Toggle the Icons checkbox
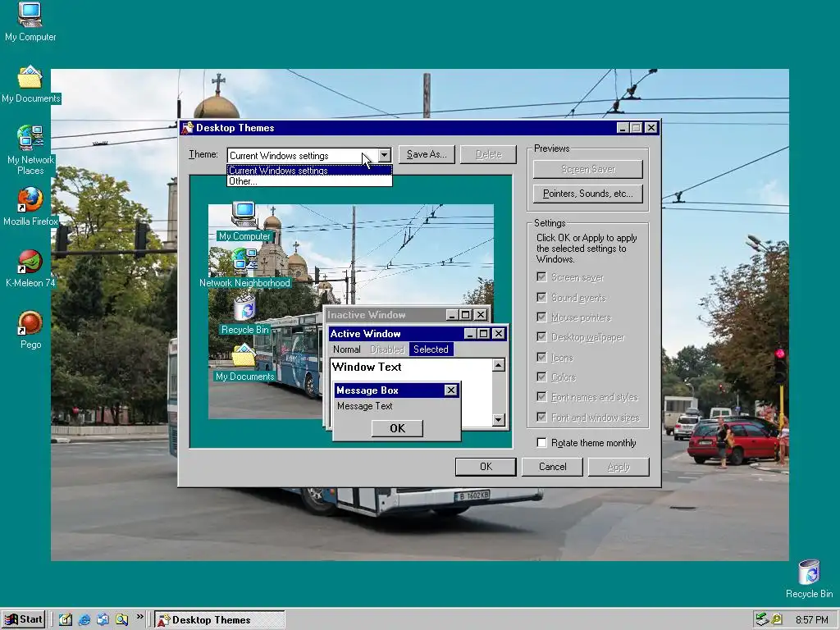 541,358
